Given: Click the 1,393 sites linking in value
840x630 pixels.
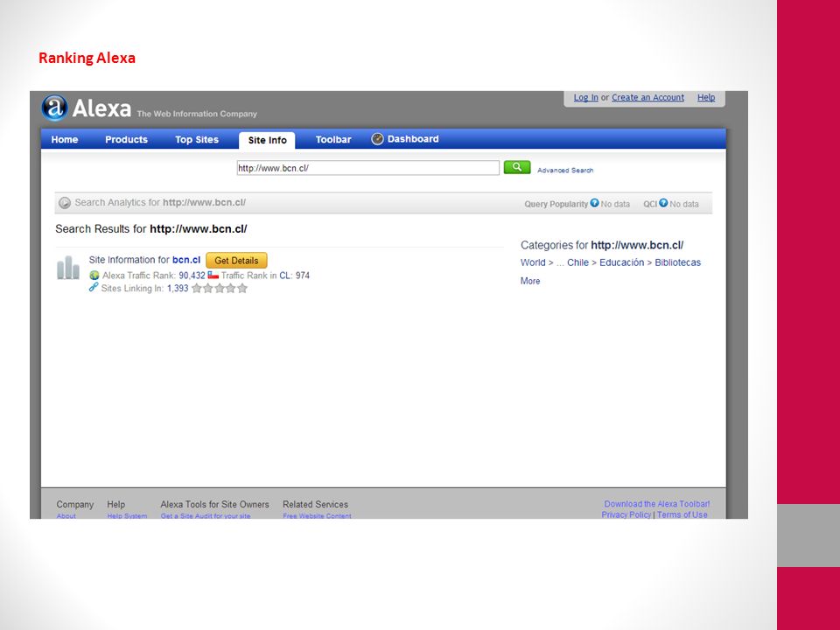Looking at the screenshot, I should [x=178, y=288].
